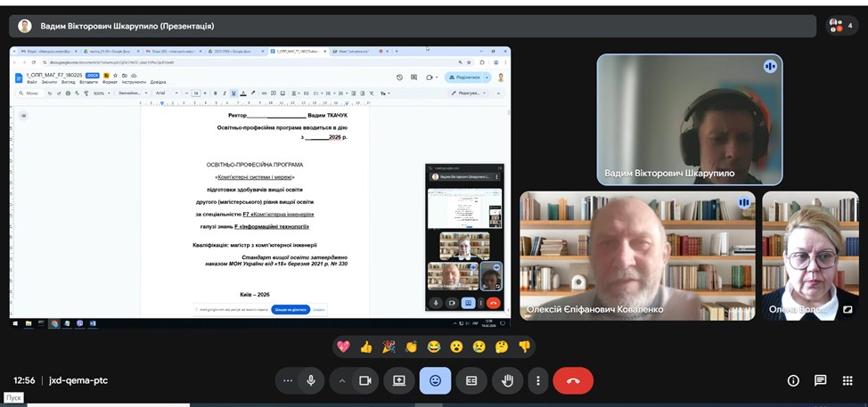Open chat with everyone panel
The image size is (868, 407).
821,380
